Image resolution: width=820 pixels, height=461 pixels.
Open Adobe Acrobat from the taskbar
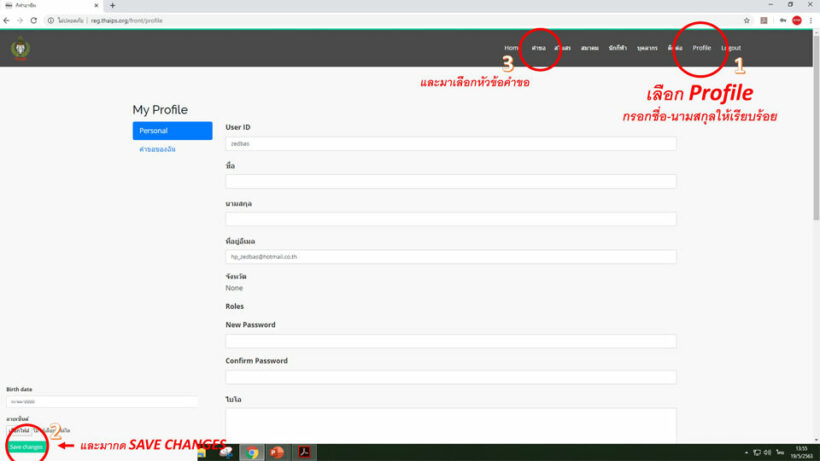pyautogui.click(x=303, y=452)
